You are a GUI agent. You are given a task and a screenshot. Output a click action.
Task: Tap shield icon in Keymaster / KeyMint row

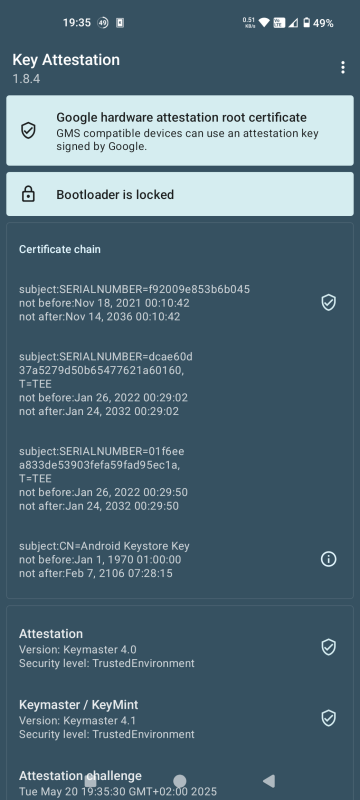point(328,718)
